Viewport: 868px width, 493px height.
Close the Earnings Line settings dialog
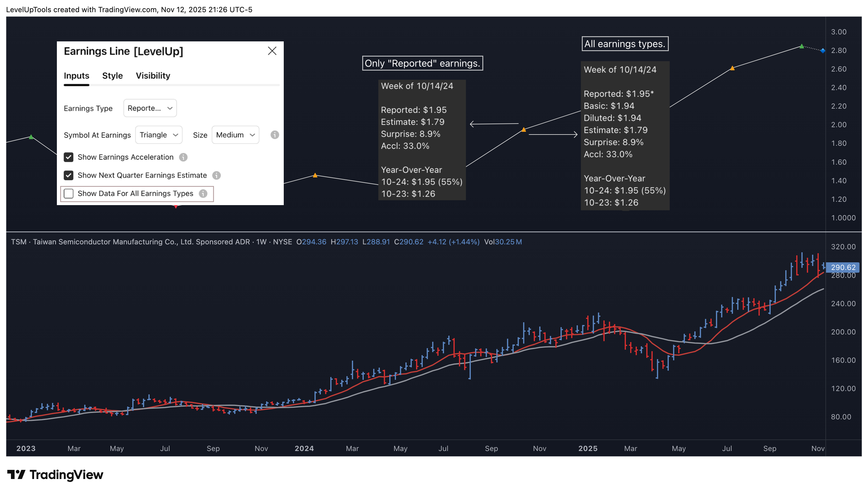point(272,51)
